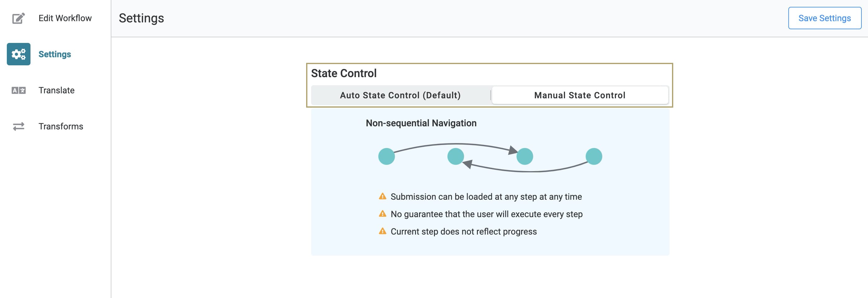Image resolution: width=868 pixels, height=298 pixels.
Task: Click the third teal step circle
Action: point(525,156)
